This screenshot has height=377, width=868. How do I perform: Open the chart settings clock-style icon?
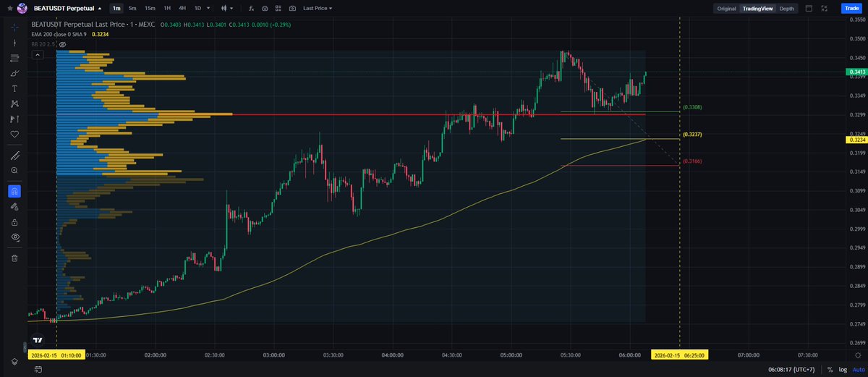click(264, 8)
